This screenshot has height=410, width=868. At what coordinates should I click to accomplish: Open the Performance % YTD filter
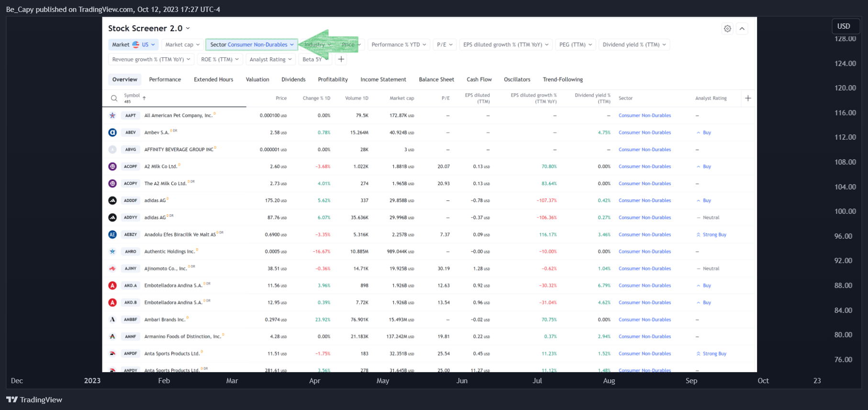coord(399,44)
